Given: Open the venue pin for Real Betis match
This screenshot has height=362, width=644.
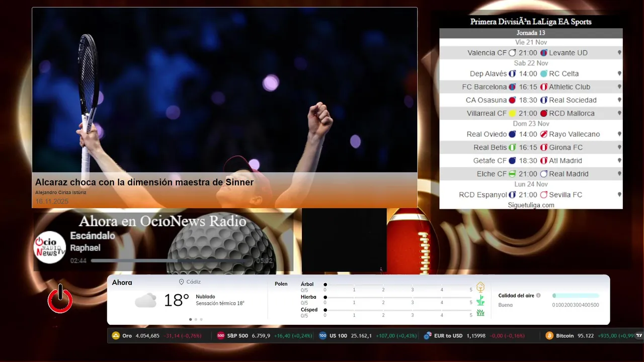Looking at the screenshot, I should (x=619, y=147).
